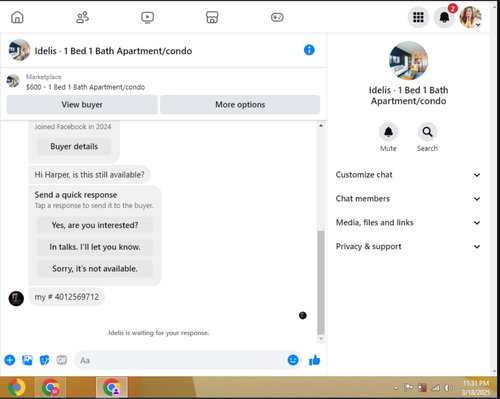Expand Media, files and links section

(x=408, y=223)
